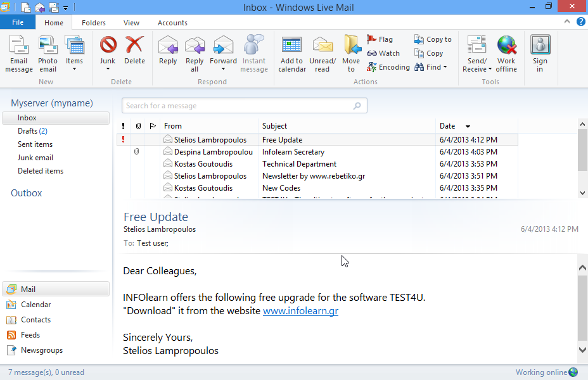This screenshot has width=588, height=380.
Task: Open Windows Live Mail help
Action: (x=580, y=22)
